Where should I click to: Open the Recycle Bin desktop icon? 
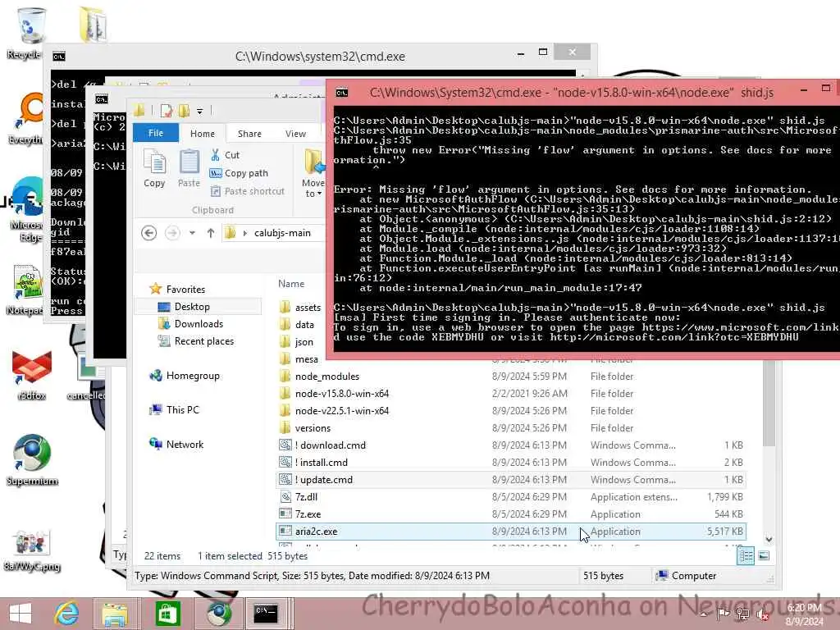coord(30,33)
